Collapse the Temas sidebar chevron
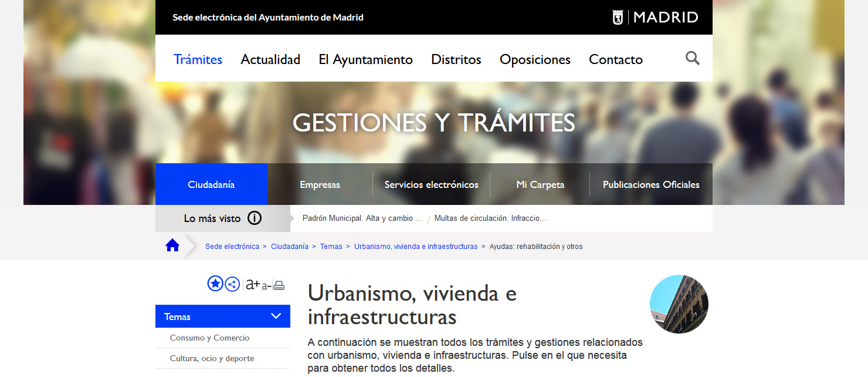 276,316
